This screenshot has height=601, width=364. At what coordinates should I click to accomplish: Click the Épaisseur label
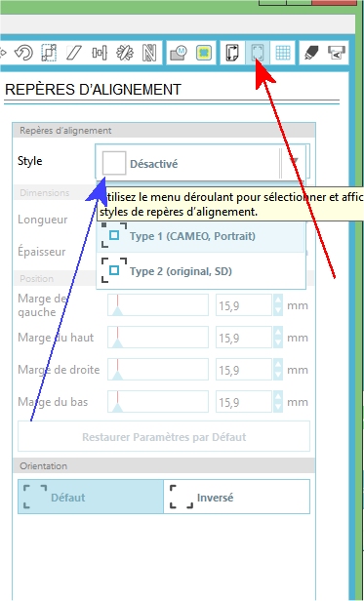[41, 252]
